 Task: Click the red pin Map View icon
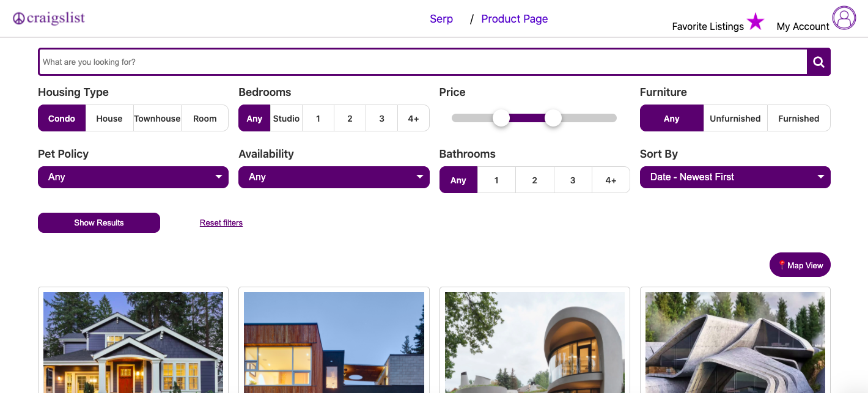click(x=782, y=265)
